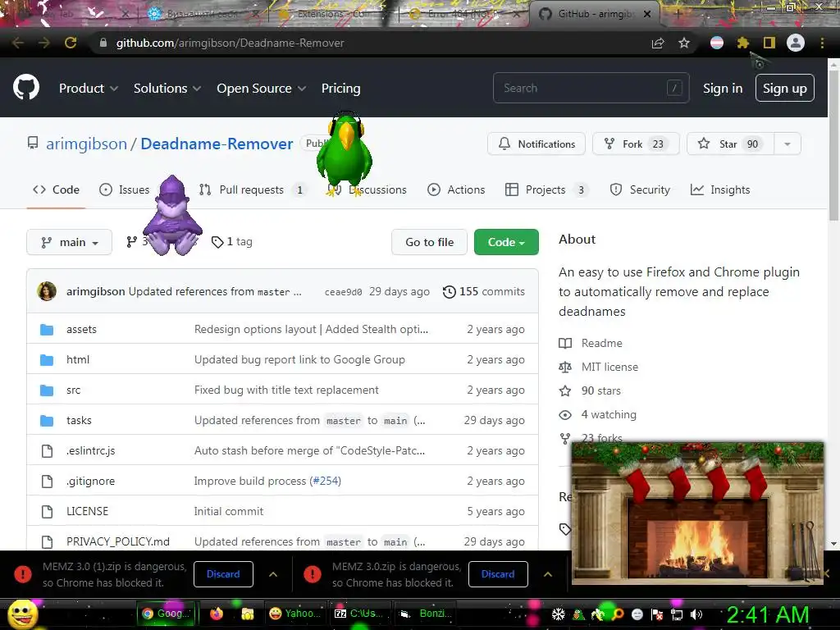The height and width of the screenshot is (630, 840).
Task: Open PRIVACY_POLICY.md file
Action: click(x=118, y=542)
